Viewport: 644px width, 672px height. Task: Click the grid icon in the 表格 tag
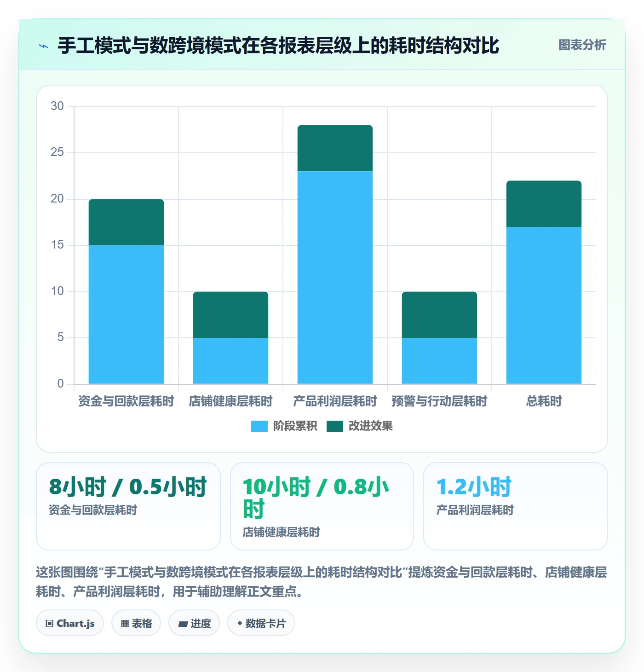click(125, 624)
